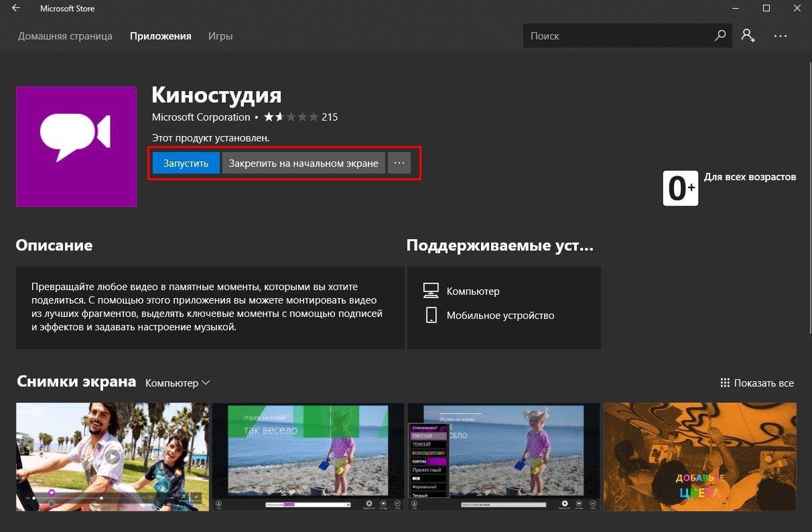Viewport: 812px width, 532px height.
Task: Maximize the Microsoft Store window
Action: click(766, 9)
